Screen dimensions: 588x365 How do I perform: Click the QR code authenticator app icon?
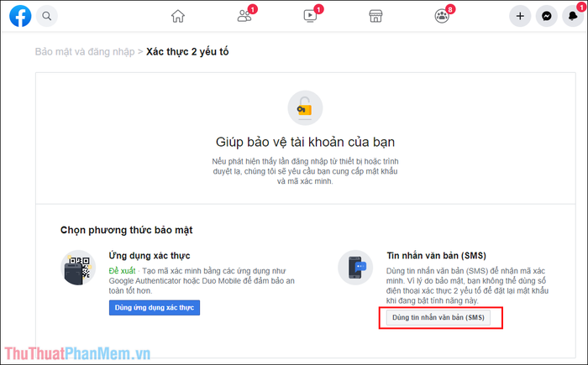coord(78,268)
